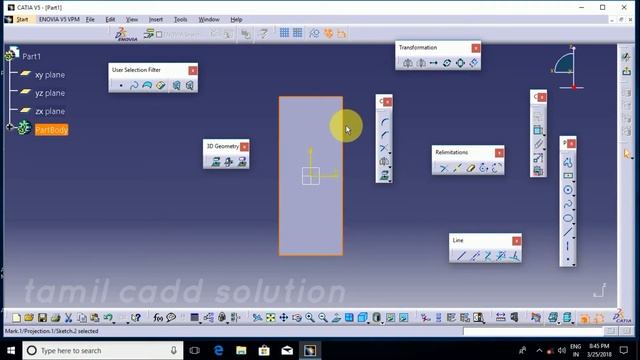The width and height of the screenshot is (640, 360).
Task: Toggle Construction/Standard Element mode
Action: (314, 33)
